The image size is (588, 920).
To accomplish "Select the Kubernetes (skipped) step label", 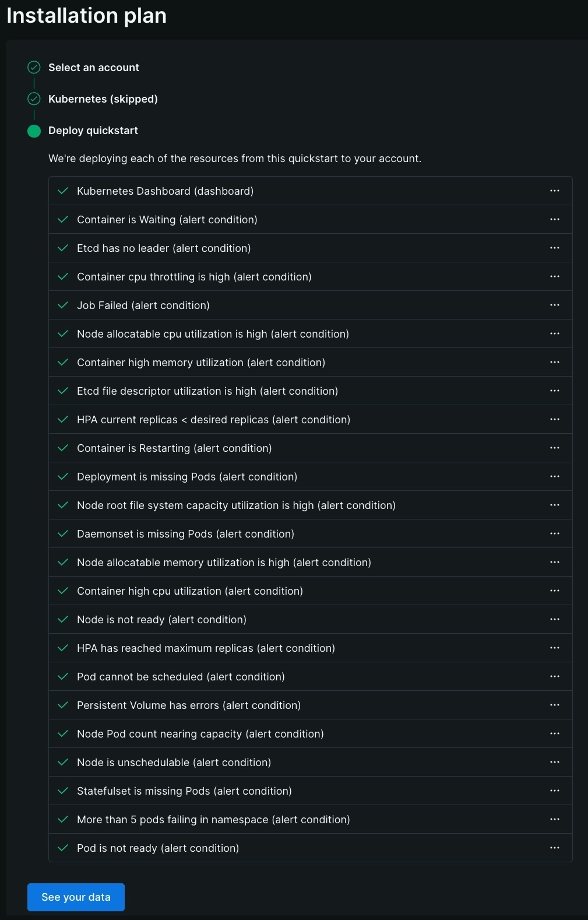I will 103,99.
